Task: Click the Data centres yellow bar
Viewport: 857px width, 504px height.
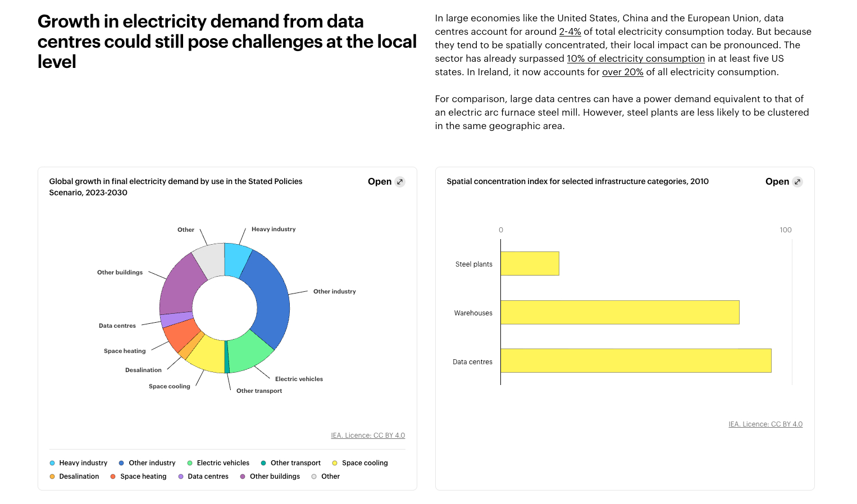Action: coord(636,360)
